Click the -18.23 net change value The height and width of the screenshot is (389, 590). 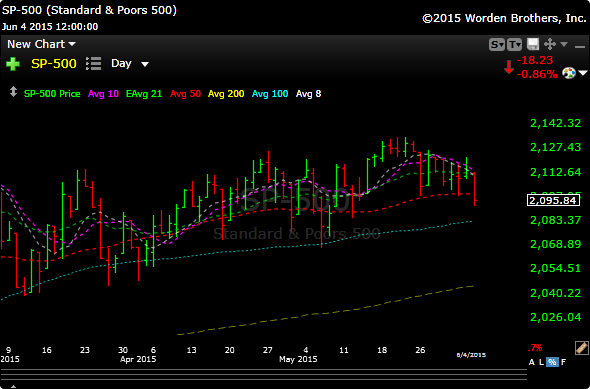tap(535, 60)
